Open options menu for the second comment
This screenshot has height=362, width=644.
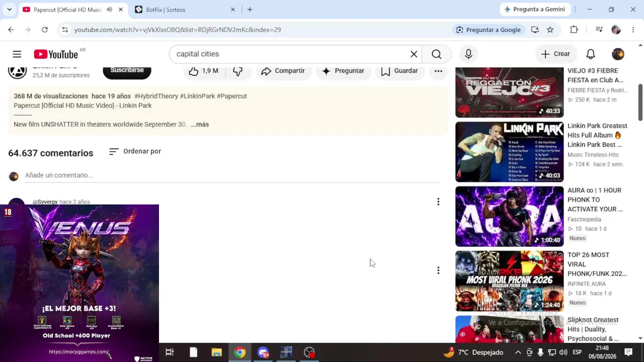[438, 270]
